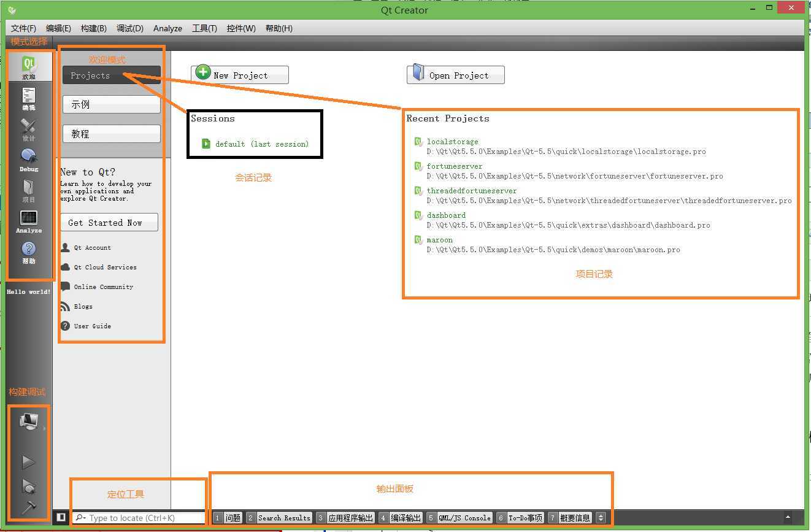Open the 编辑(E) menu
Image resolution: width=811 pixels, height=532 pixels.
[x=58, y=28]
